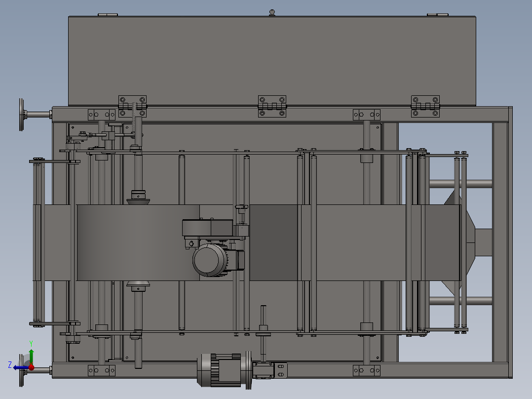Select the large hinged cover panel on top
The image size is (532, 399).
pos(272,61)
